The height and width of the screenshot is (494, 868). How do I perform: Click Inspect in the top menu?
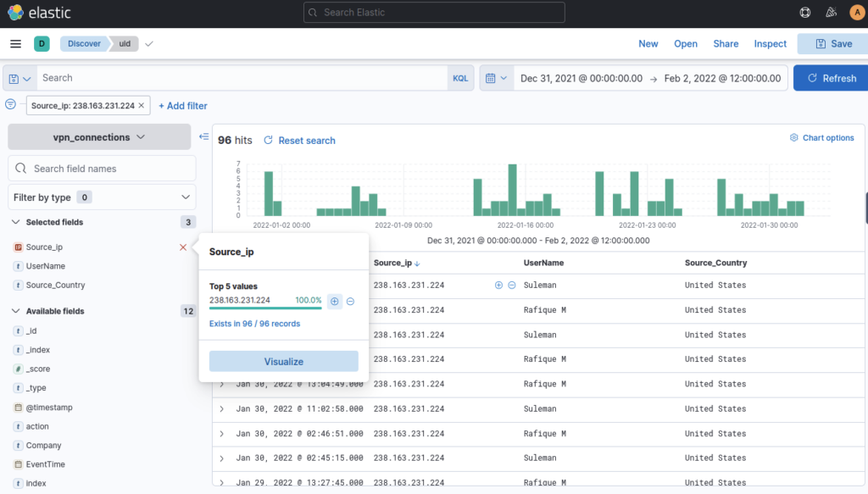click(x=770, y=44)
